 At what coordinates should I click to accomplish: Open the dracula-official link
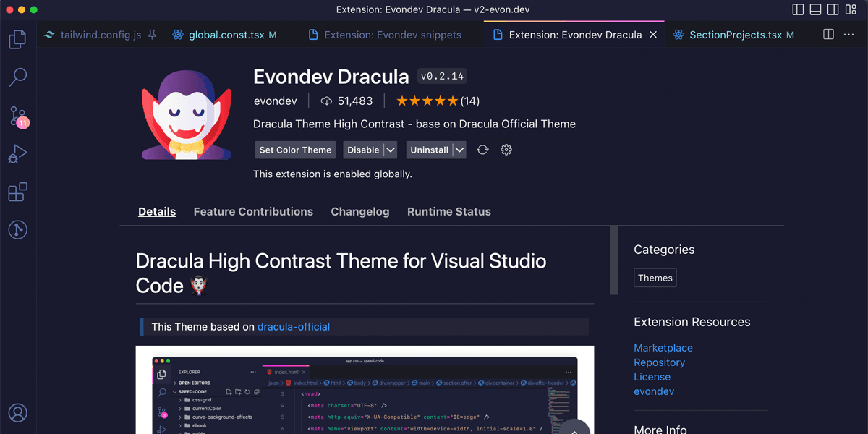(294, 326)
